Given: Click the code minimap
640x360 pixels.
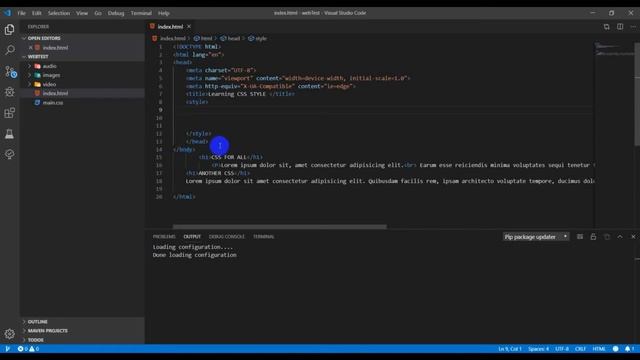Looking at the screenshot, I should [614, 50].
